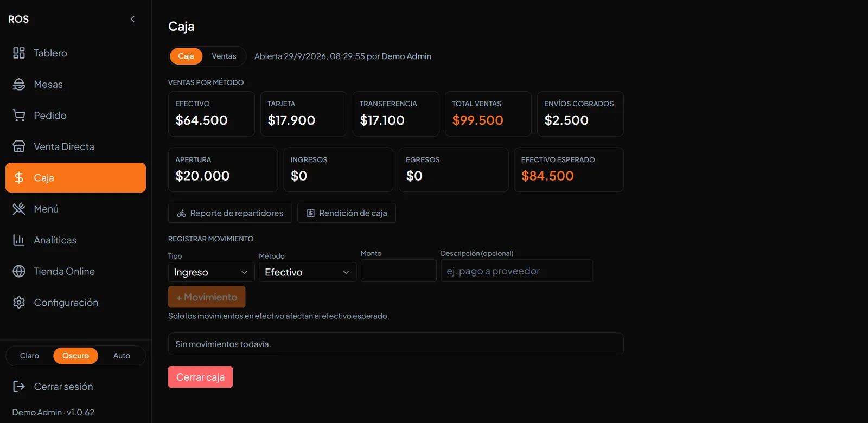Switch theme to Claro

(29, 356)
